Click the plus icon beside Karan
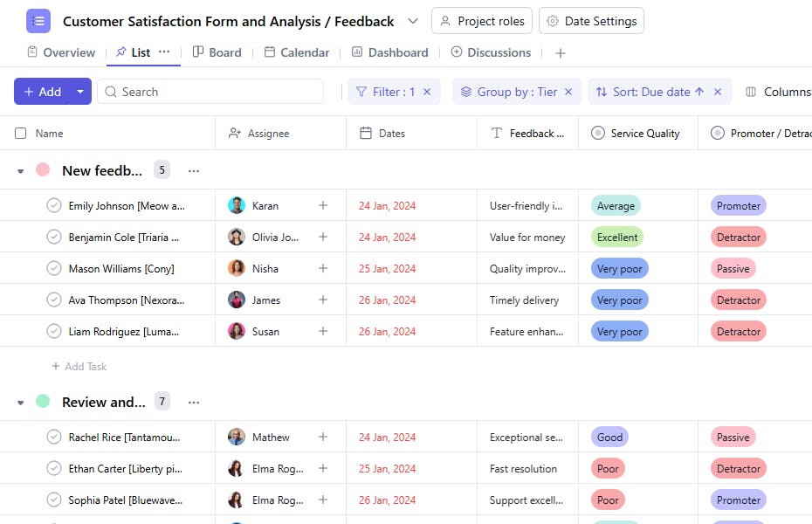 point(322,206)
